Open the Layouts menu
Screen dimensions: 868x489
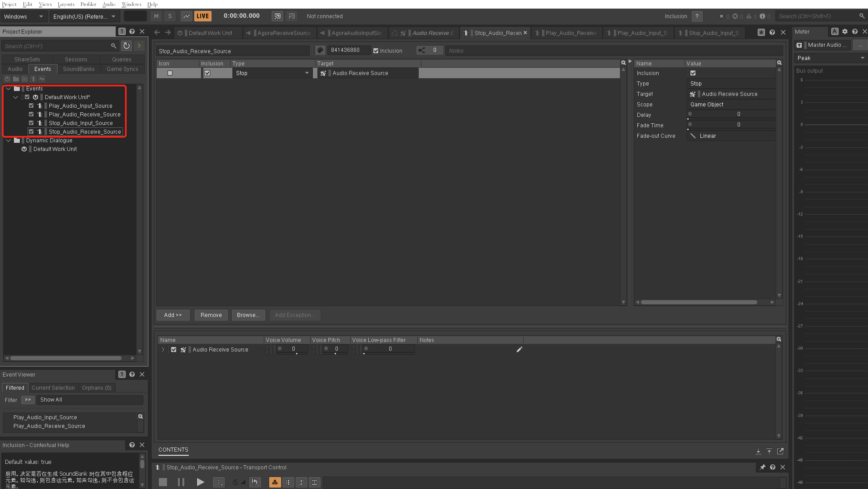pos(66,4)
